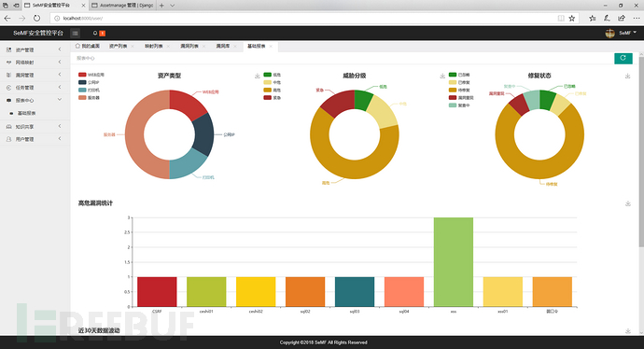Click the teal refresh button
The height and width of the screenshot is (349, 644).
tap(623, 58)
